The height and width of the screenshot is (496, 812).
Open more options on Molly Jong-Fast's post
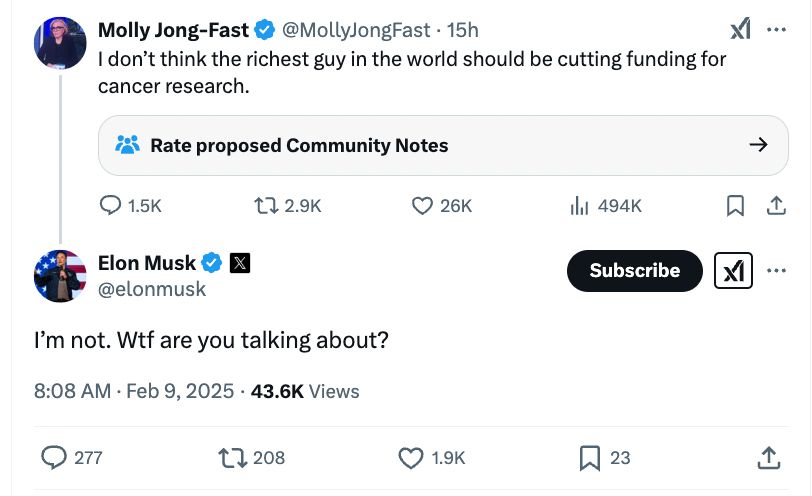click(776, 30)
